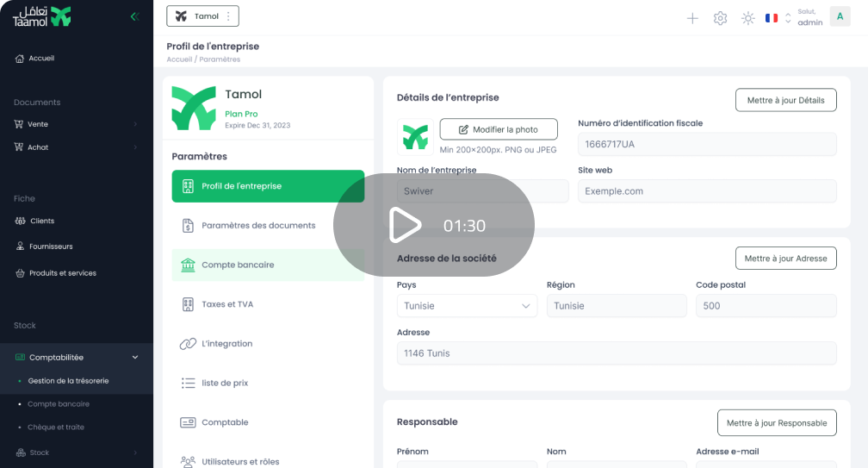The width and height of the screenshot is (868, 468).
Task: Click the small company photo thumbnail
Action: (x=415, y=137)
